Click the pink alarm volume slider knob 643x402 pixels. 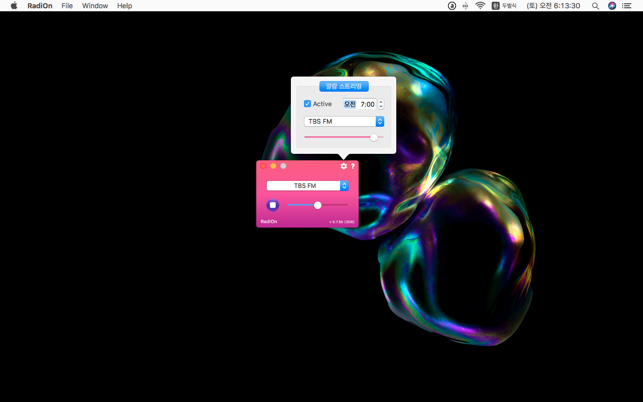(374, 137)
